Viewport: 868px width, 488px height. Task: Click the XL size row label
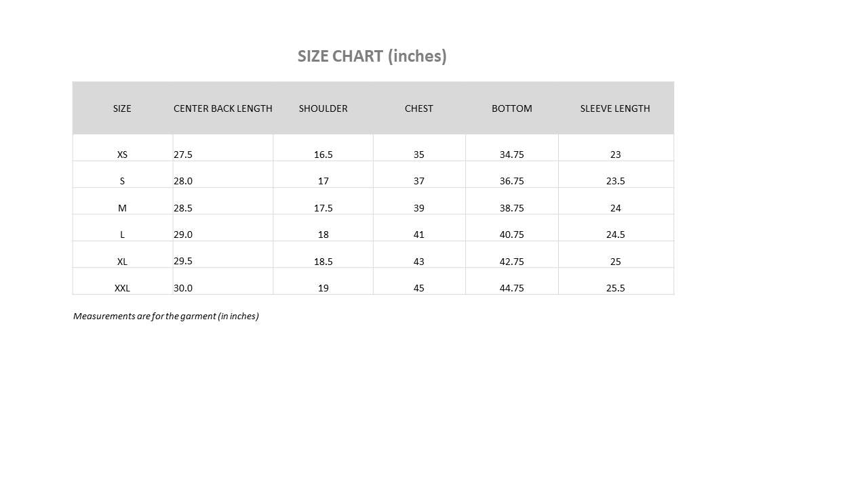point(122,262)
